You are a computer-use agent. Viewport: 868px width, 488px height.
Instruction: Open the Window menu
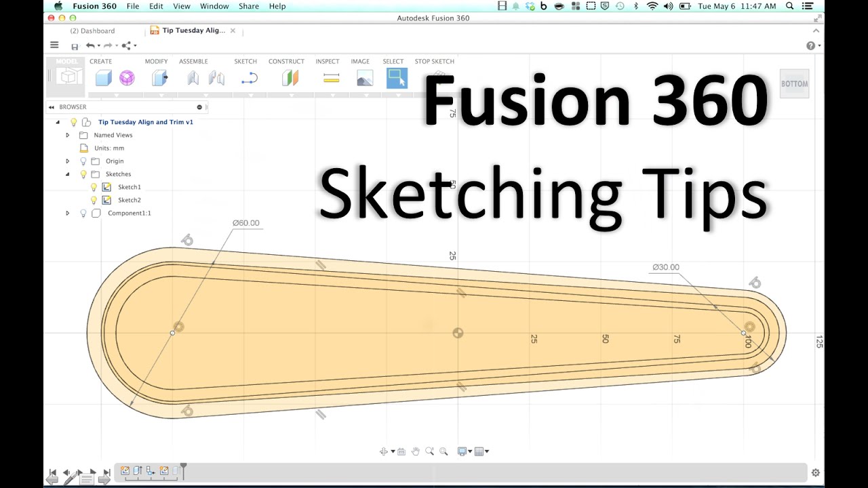[x=214, y=6]
